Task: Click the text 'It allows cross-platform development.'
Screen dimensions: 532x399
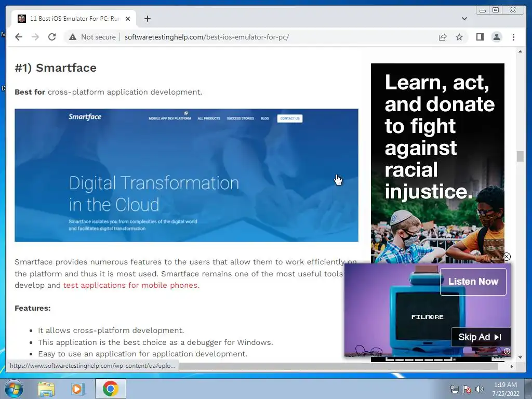Action: tap(111, 330)
